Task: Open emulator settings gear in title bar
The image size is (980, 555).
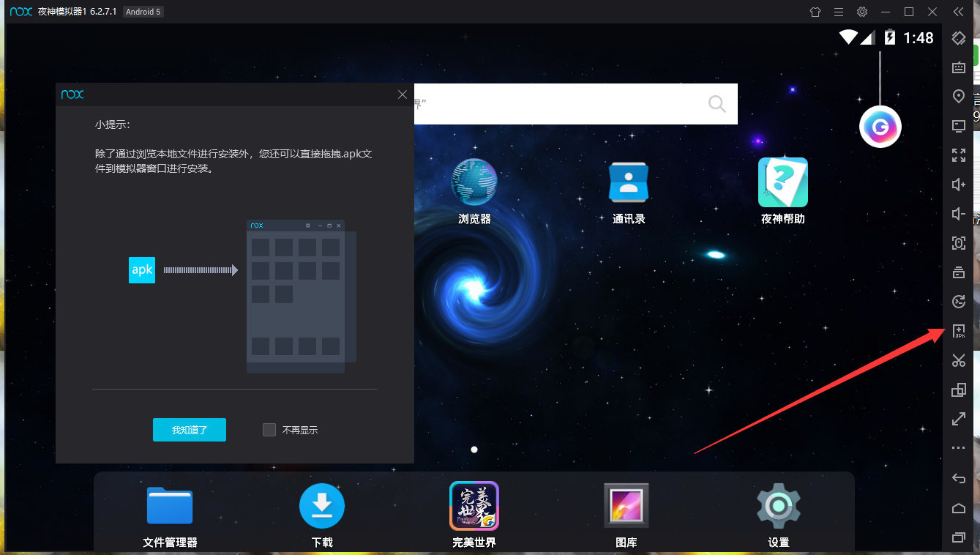Action: (x=861, y=12)
